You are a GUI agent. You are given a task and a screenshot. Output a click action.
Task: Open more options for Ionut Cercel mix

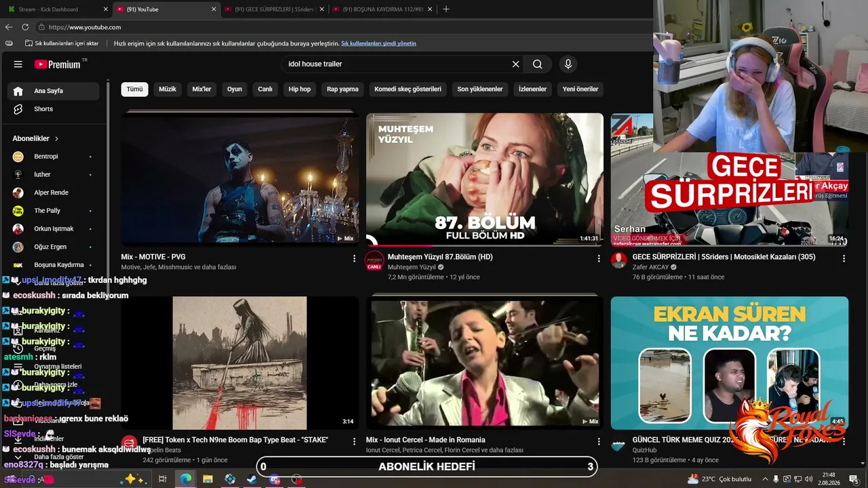pyautogui.click(x=599, y=441)
